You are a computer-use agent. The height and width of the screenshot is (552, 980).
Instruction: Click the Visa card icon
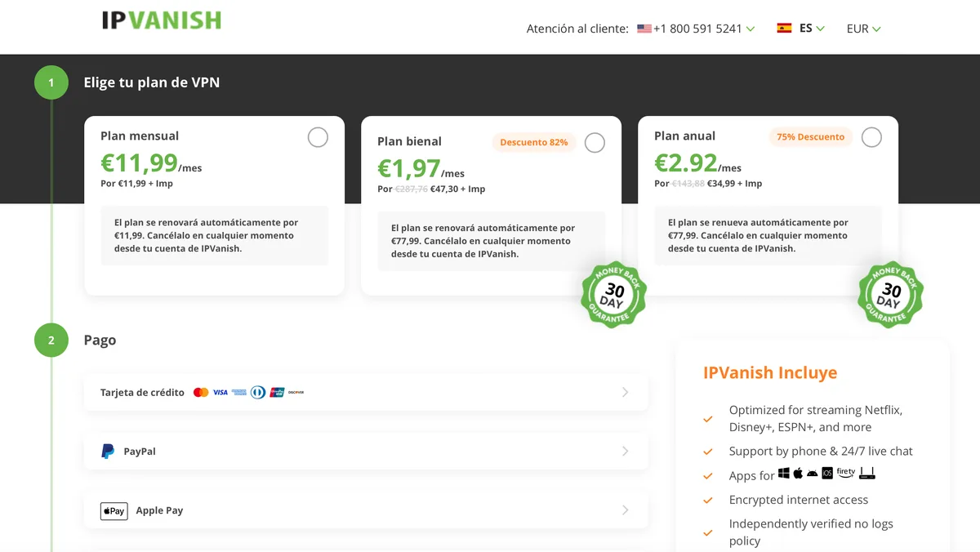220,393
